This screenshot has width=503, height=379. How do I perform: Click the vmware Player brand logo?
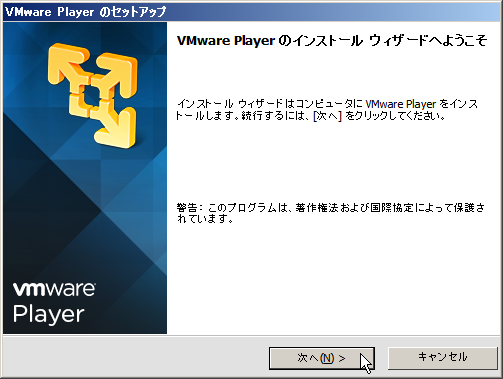pyautogui.click(x=54, y=303)
